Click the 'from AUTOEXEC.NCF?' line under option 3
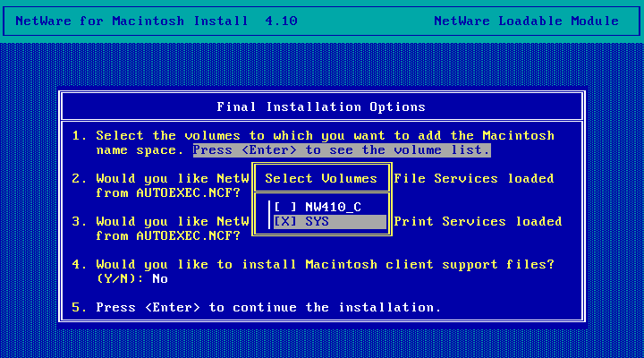This screenshot has width=644, height=358. pos(168,236)
